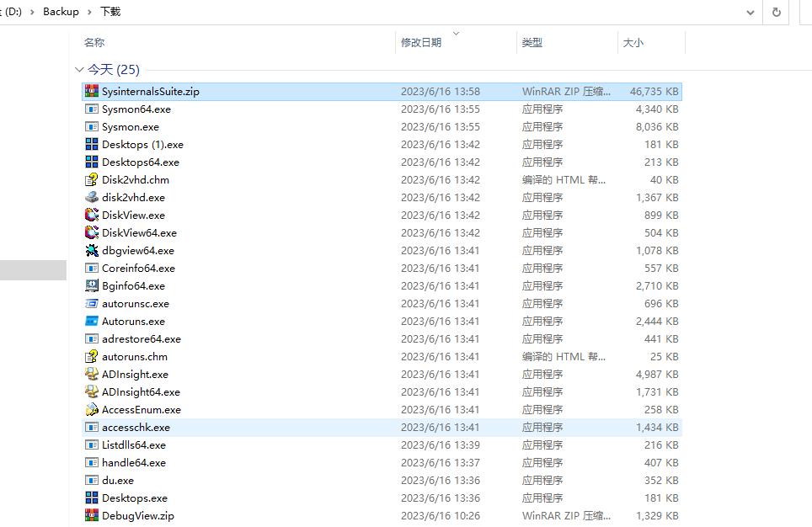This screenshot has width=812, height=527.
Task: Launch Autoruns.exe by clicking its icon
Action: 90,321
